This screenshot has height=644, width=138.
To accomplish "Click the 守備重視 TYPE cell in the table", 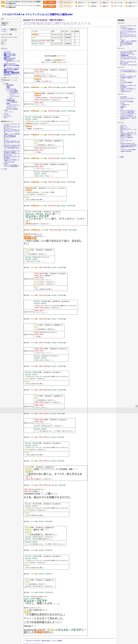I will (67, 44).
